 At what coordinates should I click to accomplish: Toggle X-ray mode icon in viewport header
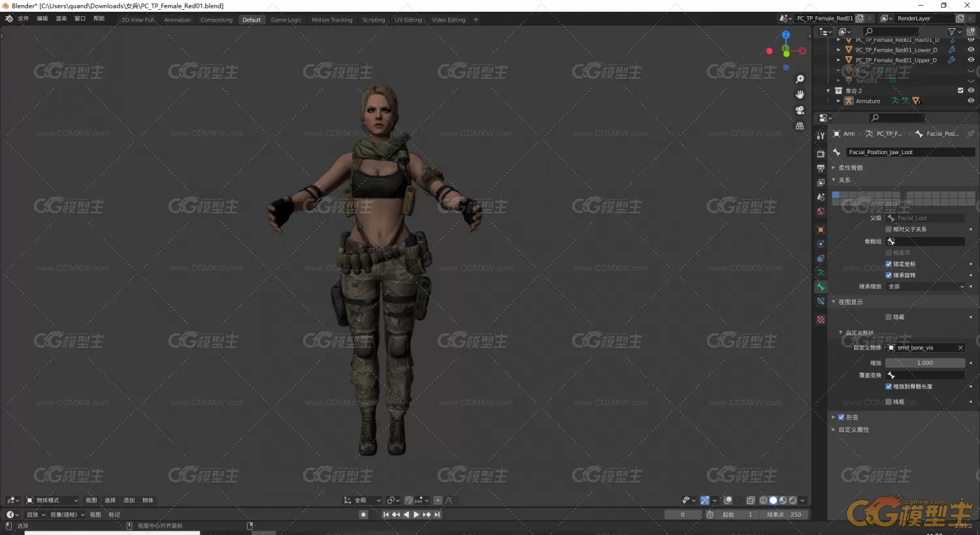point(751,500)
